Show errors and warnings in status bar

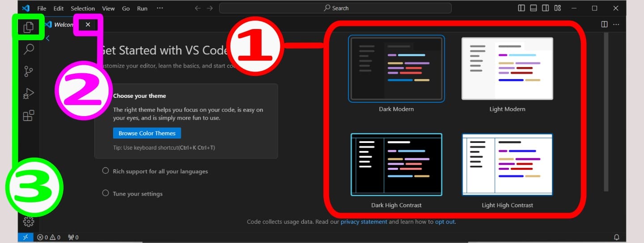coord(49,237)
